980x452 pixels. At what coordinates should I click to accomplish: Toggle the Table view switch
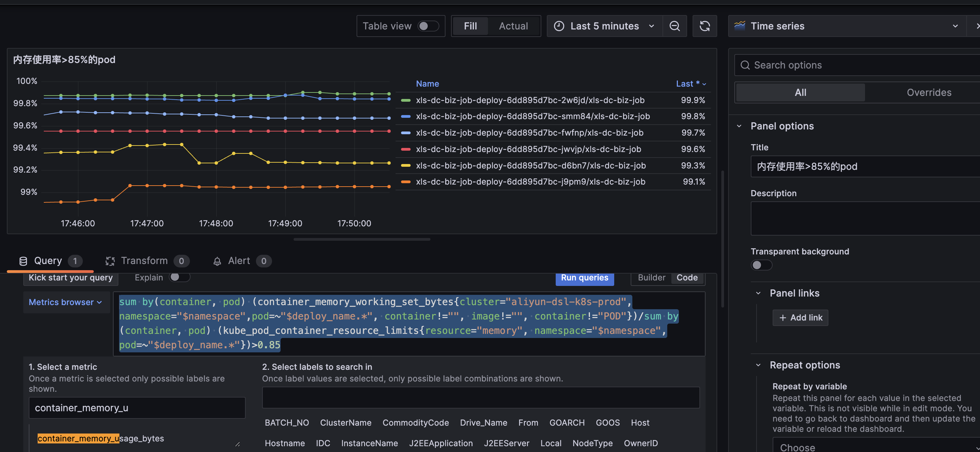tap(428, 26)
